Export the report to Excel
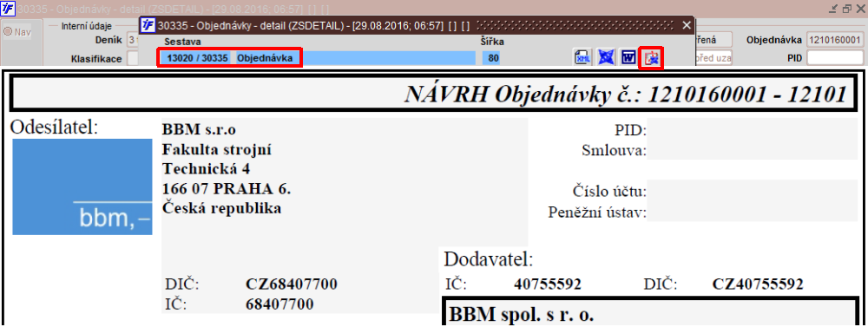Viewport: 868px width, 327px height. 606,57
